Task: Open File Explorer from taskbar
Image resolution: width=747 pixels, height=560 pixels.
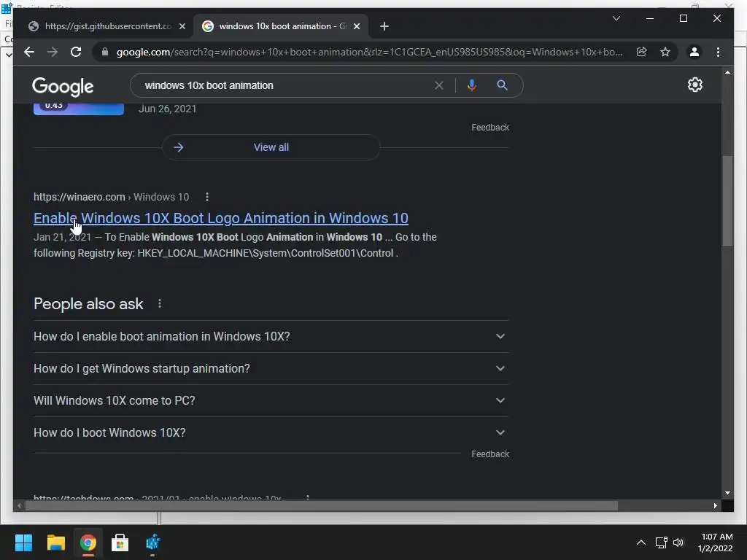Action: [x=55, y=542]
